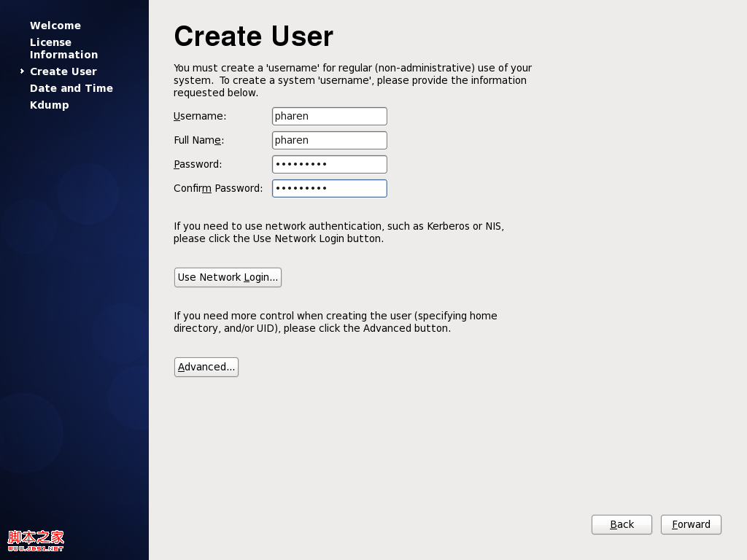
Task: Focus the Confirm Password field
Action: click(329, 188)
